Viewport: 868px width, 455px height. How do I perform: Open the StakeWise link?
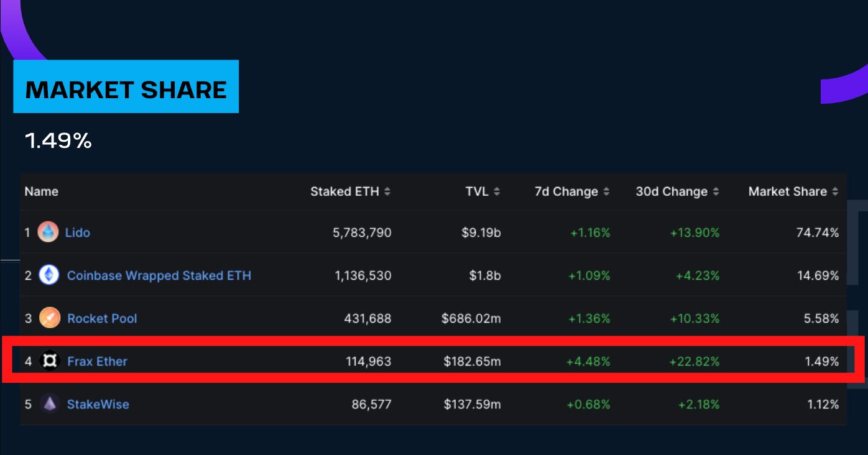(x=98, y=404)
